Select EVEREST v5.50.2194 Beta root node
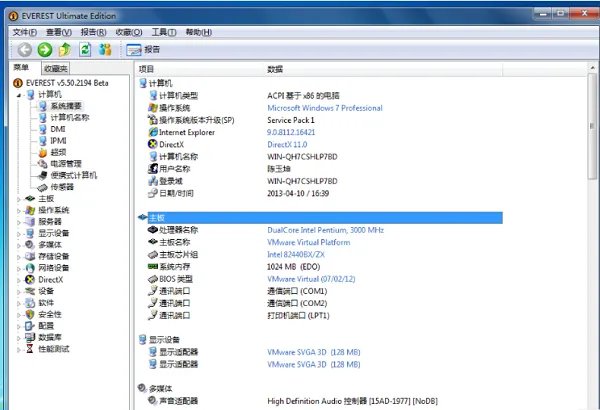600x410 pixels. (67, 83)
